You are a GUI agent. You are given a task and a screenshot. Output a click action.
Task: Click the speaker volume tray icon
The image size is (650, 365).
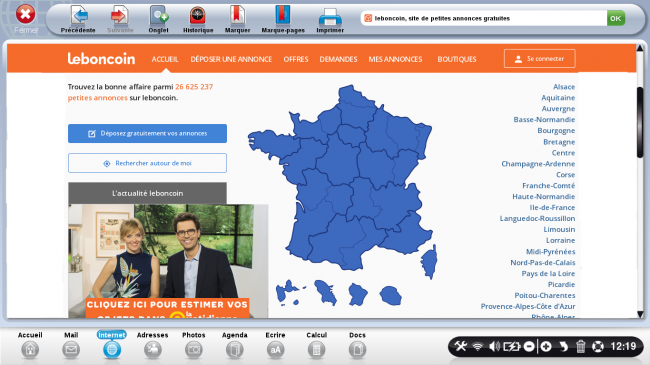[494, 346]
